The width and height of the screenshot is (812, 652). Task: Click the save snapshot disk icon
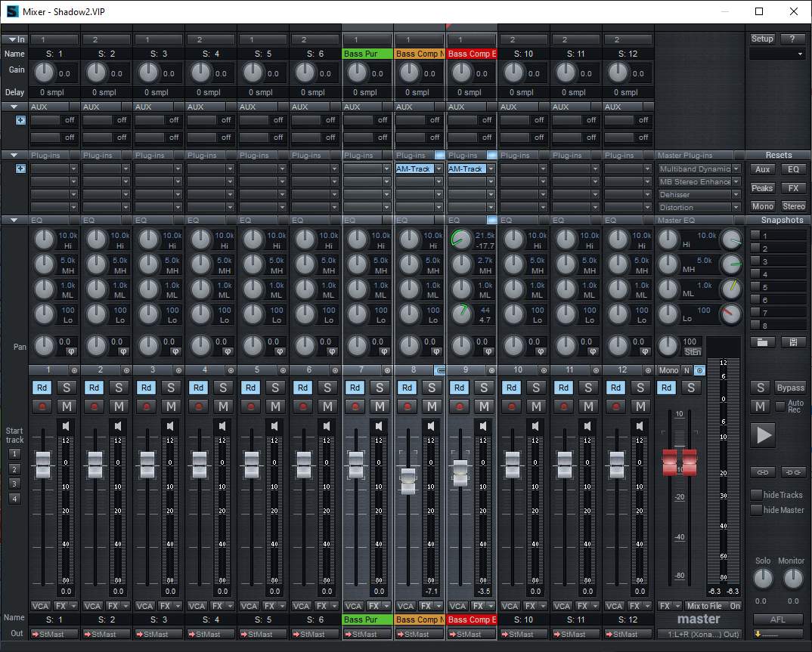(794, 342)
